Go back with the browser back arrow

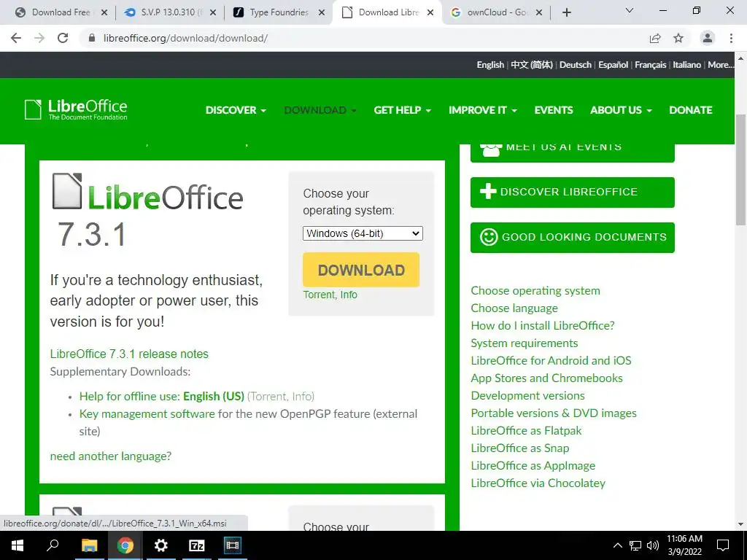[16, 38]
